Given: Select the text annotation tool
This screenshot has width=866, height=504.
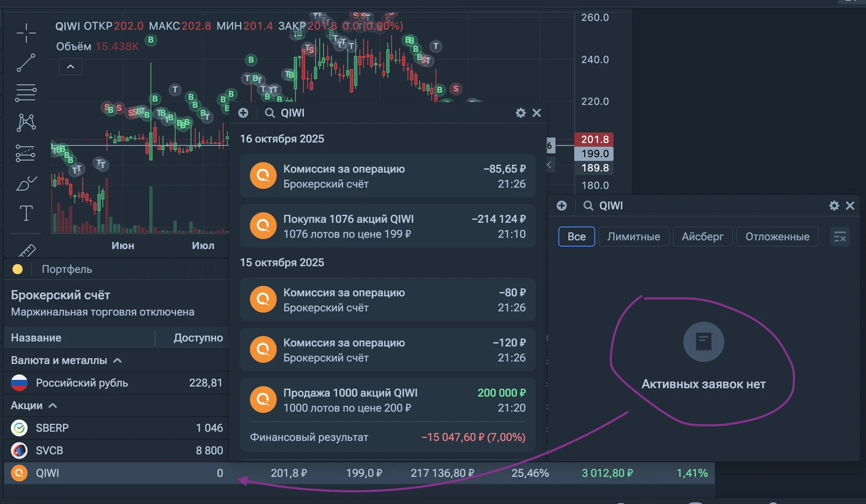Looking at the screenshot, I should click(26, 213).
